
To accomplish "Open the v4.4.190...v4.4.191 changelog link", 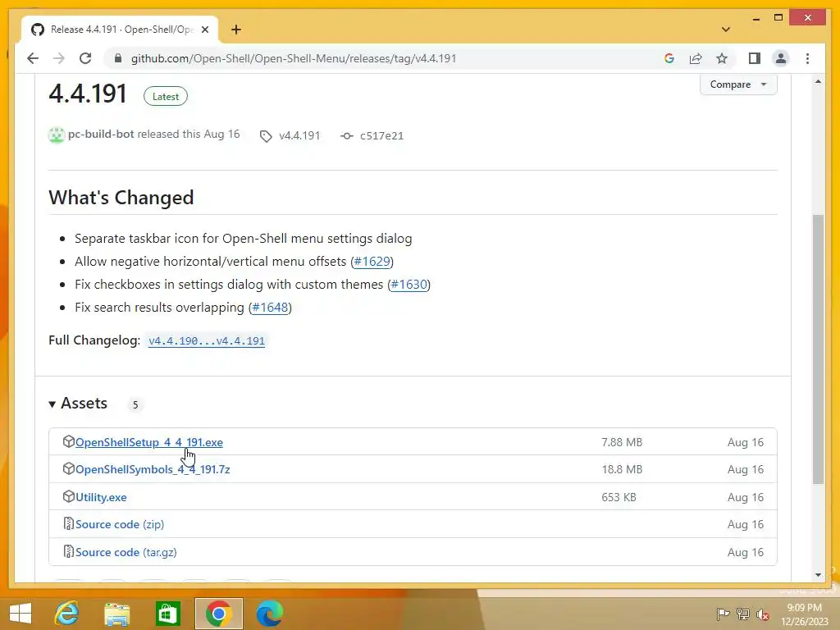I will pyautogui.click(x=207, y=340).
